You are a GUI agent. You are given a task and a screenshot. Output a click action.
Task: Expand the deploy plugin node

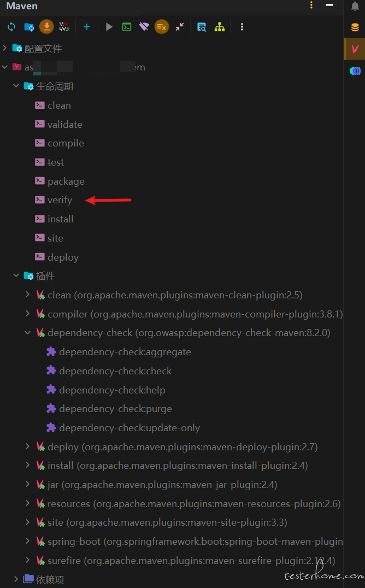pyautogui.click(x=28, y=446)
